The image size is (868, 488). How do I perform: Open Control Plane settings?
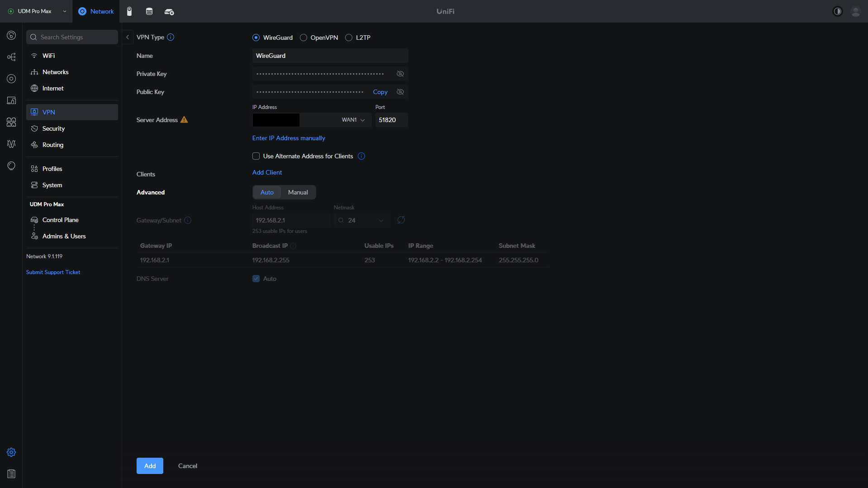coord(72,220)
